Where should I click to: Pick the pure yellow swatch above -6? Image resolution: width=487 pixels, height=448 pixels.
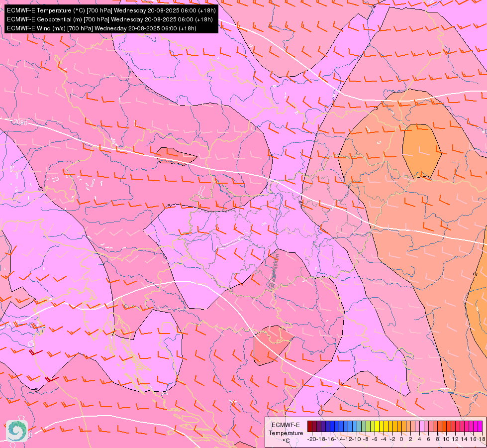point(377,426)
